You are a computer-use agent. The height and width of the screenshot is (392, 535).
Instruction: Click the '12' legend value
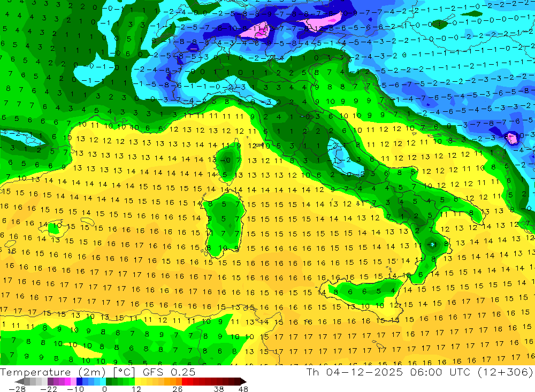click(x=136, y=389)
